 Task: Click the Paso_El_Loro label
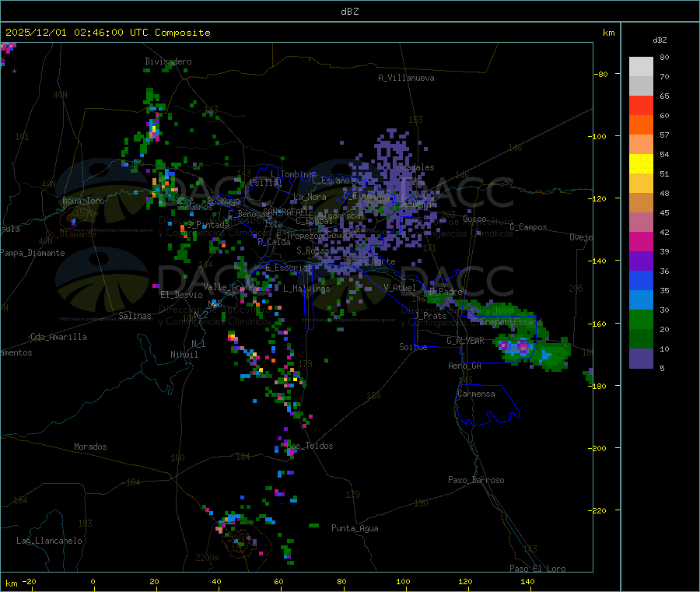(x=538, y=569)
